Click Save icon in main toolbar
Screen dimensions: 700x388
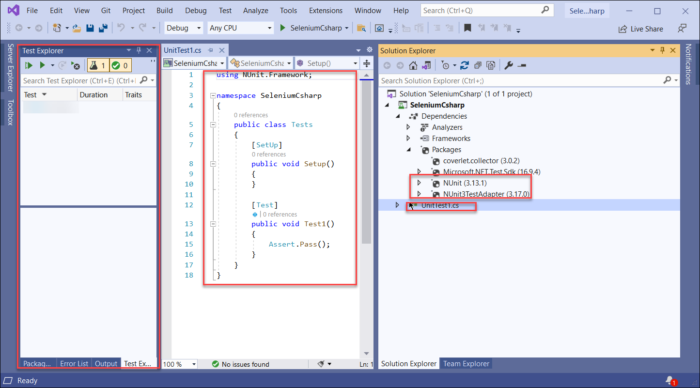(x=90, y=28)
